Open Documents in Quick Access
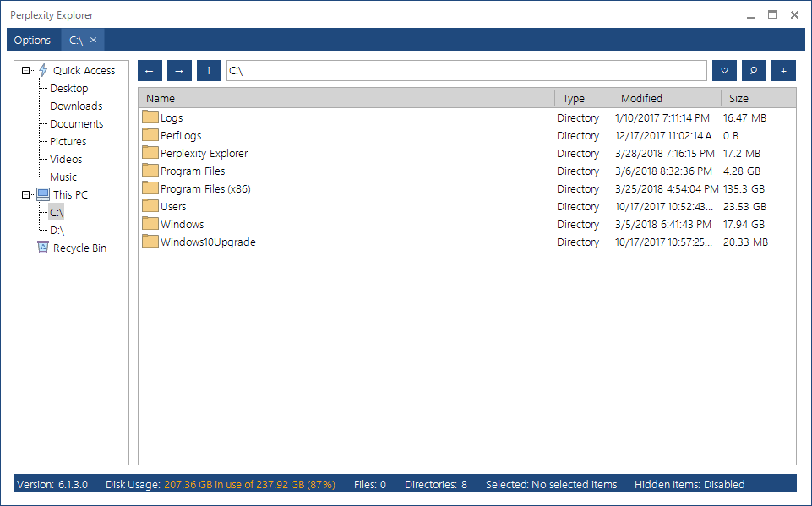 (77, 124)
